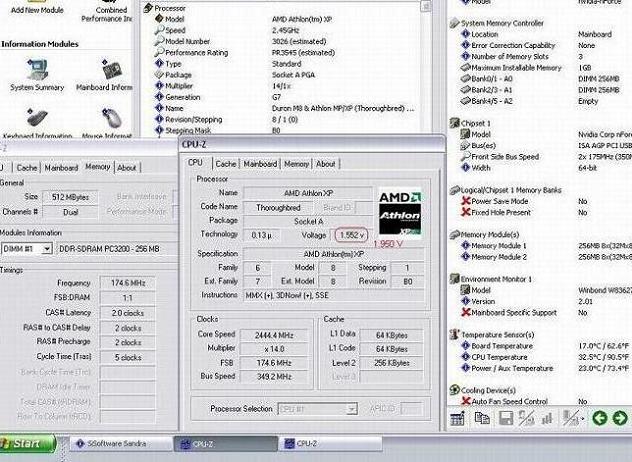The height and width of the screenshot is (462, 632).
Task: Click the Bus Speed value 349.2 MHz
Action: [x=274, y=377]
